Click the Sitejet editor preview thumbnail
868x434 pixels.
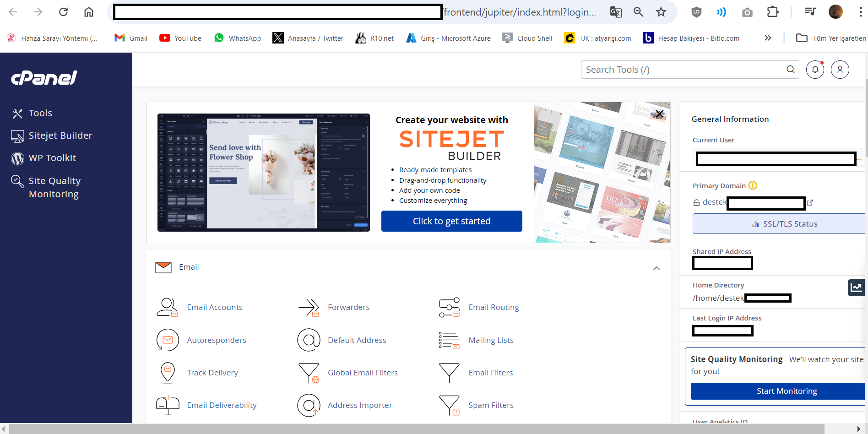click(264, 172)
